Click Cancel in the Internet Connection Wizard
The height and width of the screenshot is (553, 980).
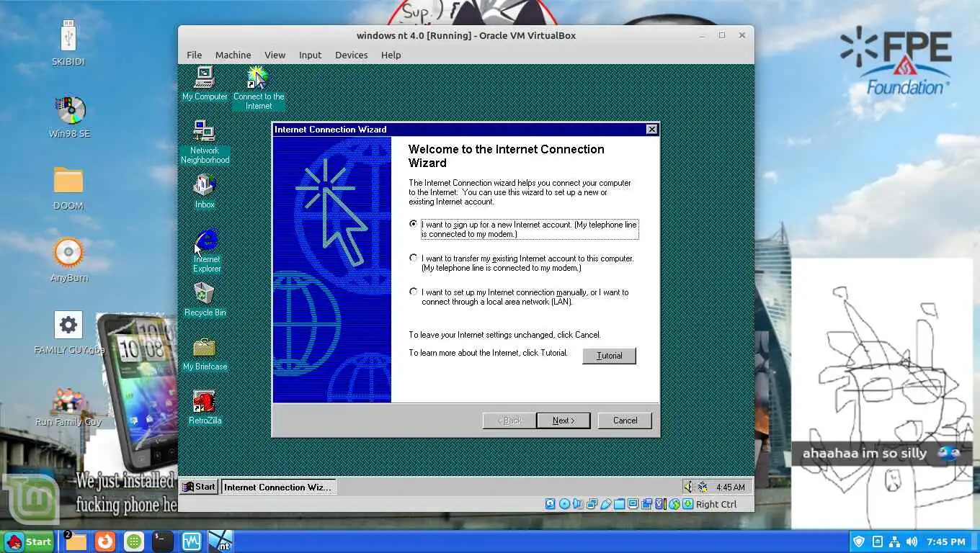coord(625,421)
